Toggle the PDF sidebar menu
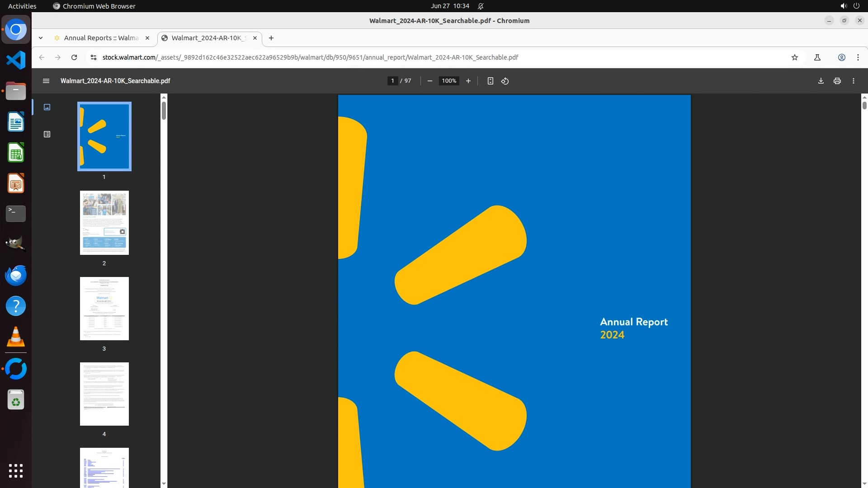The height and width of the screenshot is (488, 868). click(46, 81)
